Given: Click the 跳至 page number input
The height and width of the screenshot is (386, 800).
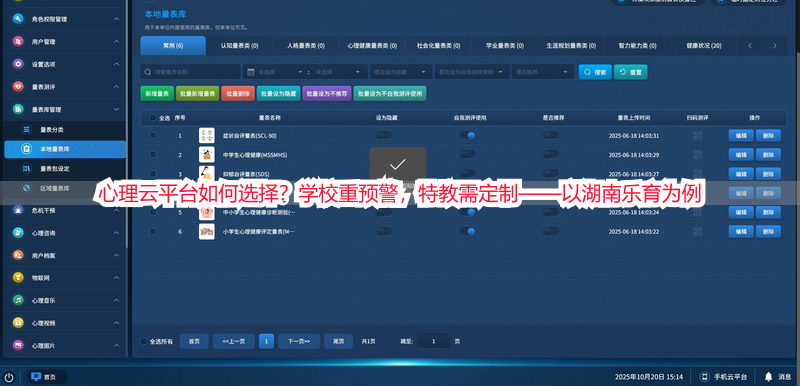Looking at the screenshot, I should (x=434, y=341).
